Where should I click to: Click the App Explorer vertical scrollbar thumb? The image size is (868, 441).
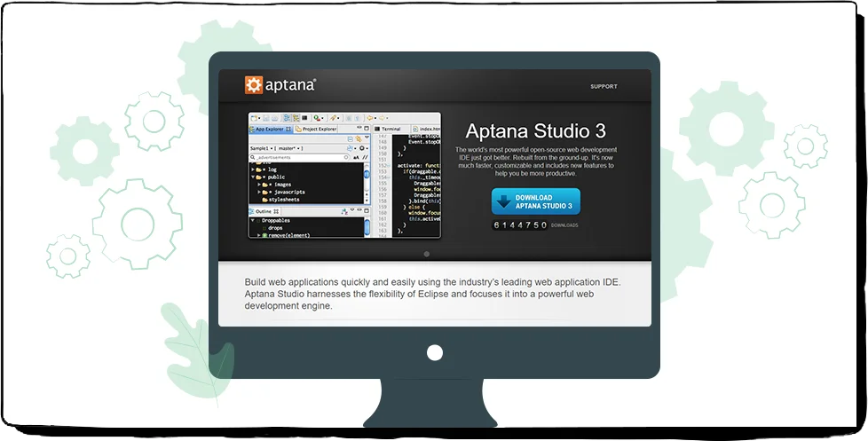click(367, 174)
